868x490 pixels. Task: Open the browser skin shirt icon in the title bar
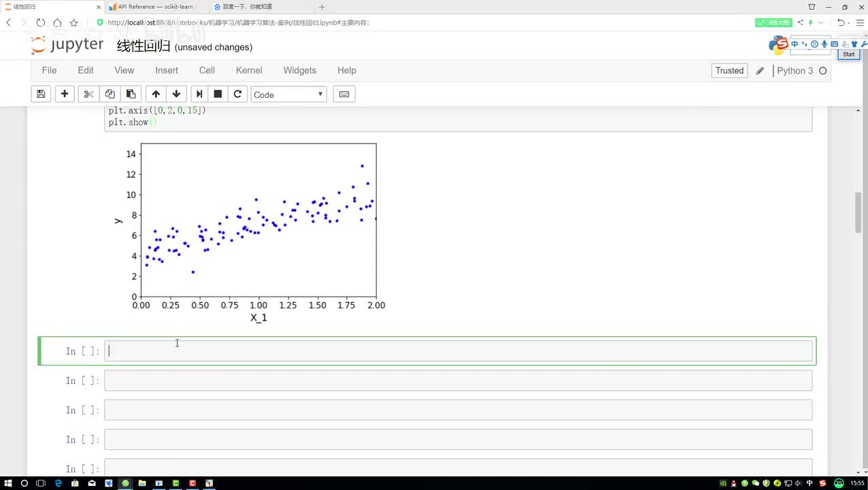pos(812,7)
